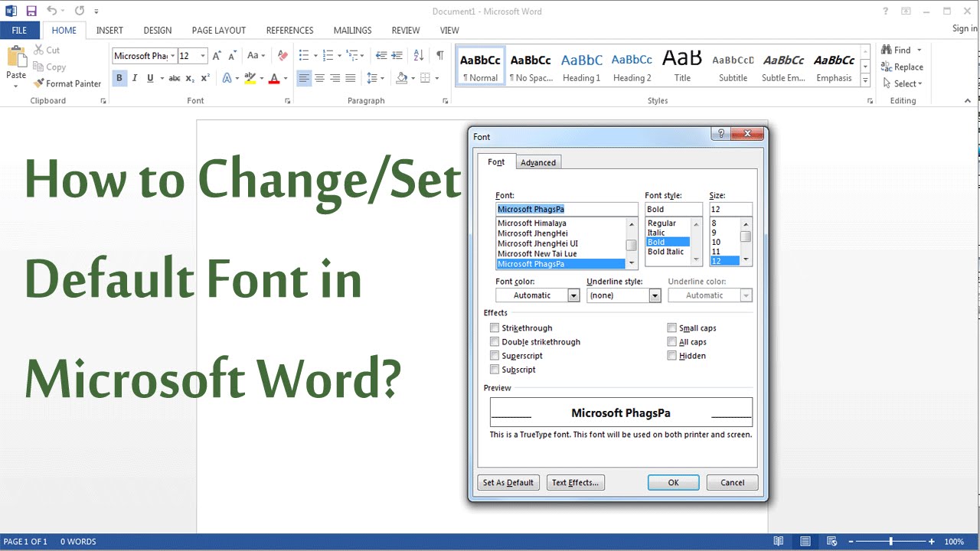Show paragraph marks with pilcrow icon
This screenshot has height=551, width=980.
[439, 55]
